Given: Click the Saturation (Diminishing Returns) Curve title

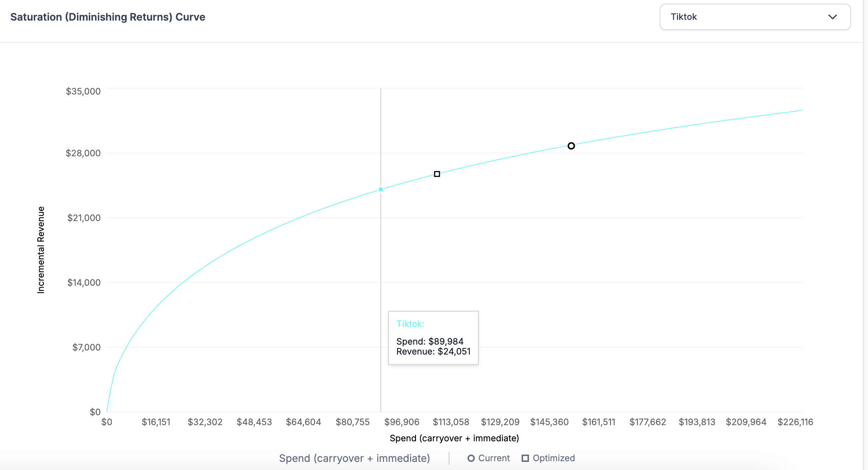Looking at the screenshot, I should [108, 17].
